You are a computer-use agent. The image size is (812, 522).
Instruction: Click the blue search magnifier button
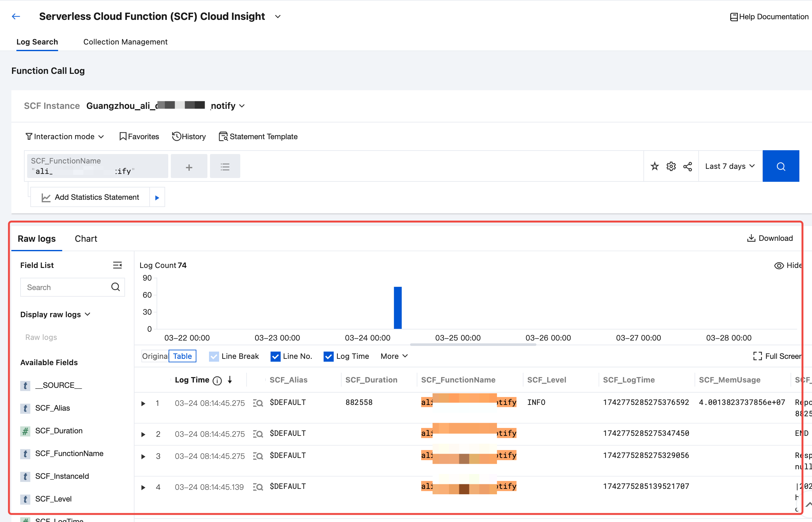[780, 166]
